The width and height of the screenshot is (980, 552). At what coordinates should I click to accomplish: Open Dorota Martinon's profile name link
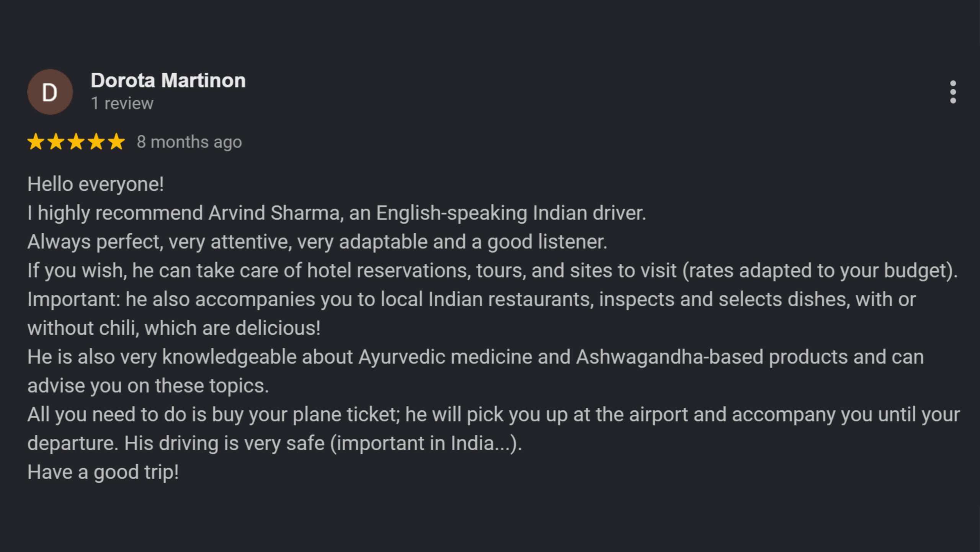[168, 80]
